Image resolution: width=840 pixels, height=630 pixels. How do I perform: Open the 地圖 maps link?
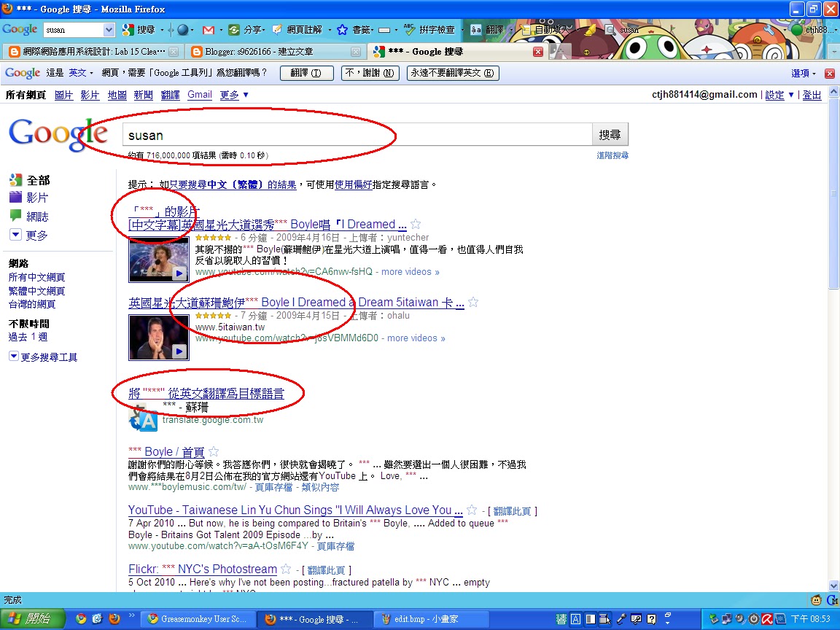pyautogui.click(x=117, y=95)
